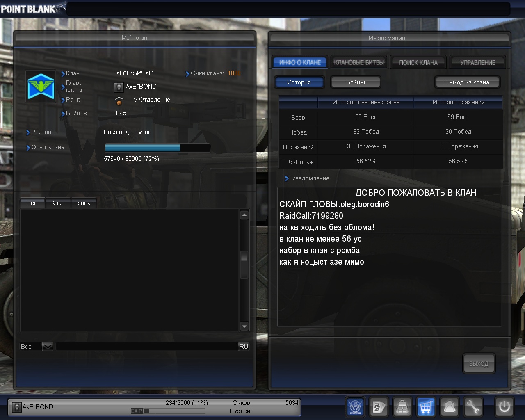Open the УПРАВЛЕНИЕ tab

[x=477, y=62]
